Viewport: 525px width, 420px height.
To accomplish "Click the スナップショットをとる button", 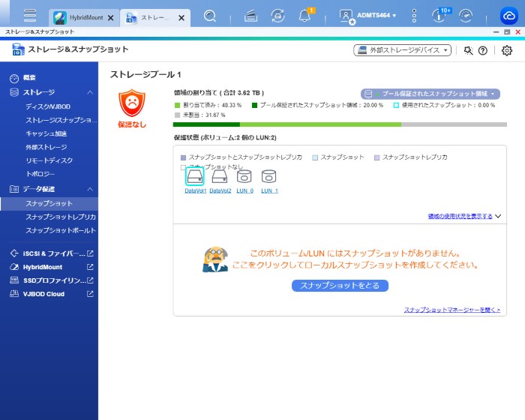I will [x=340, y=286].
